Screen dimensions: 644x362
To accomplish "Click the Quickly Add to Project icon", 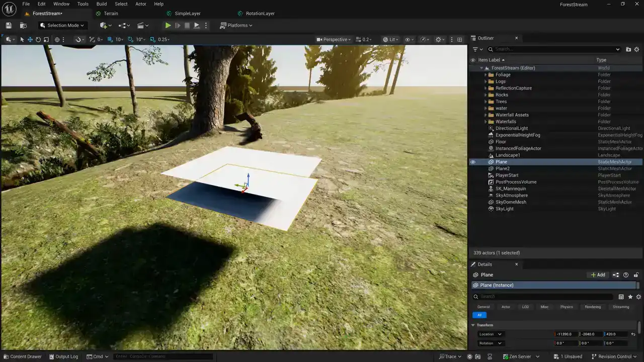I will point(104,26).
